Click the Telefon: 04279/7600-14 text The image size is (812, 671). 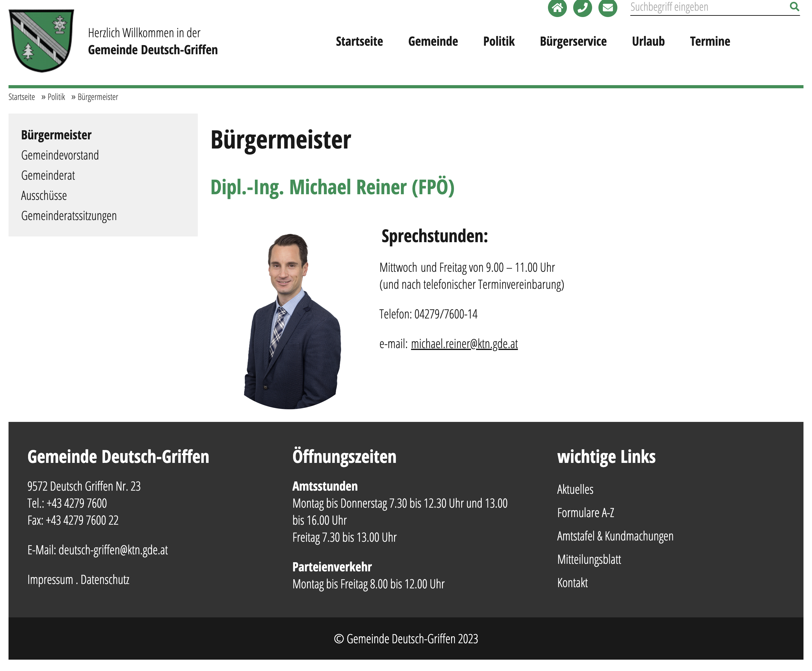(x=428, y=314)
